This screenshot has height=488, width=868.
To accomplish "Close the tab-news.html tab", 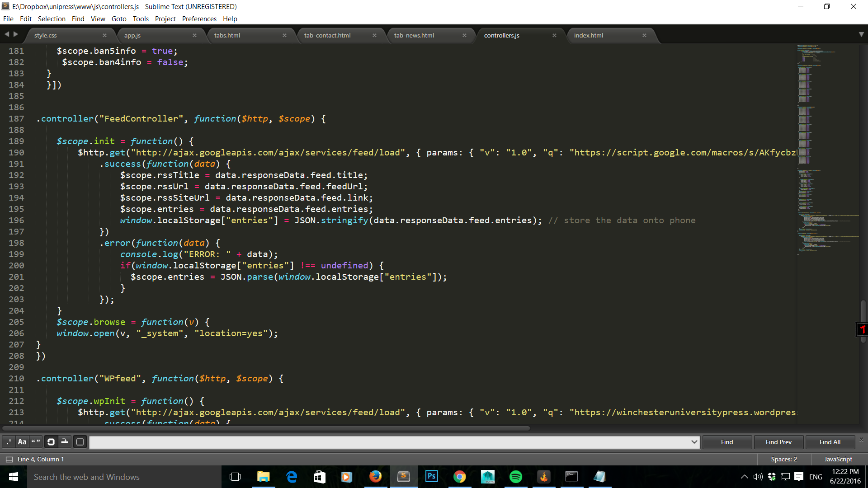I will pyautogui.click(x=464, y=35).
